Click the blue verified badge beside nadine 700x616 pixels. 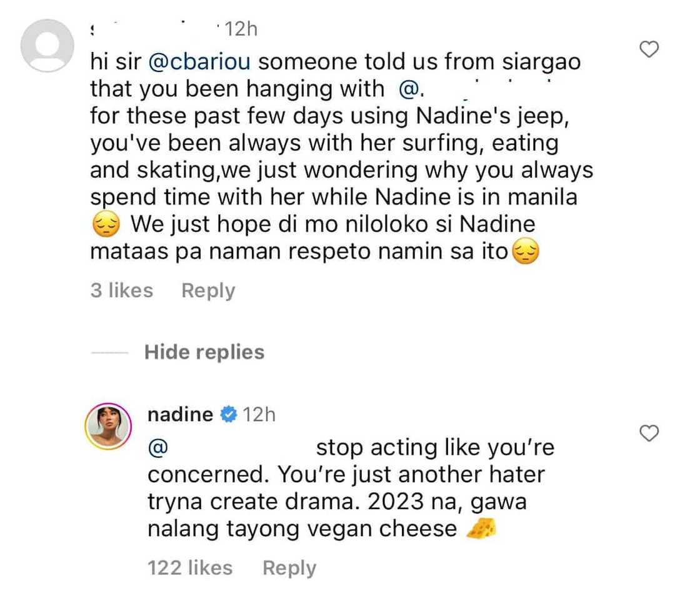[x=229, y=415]
